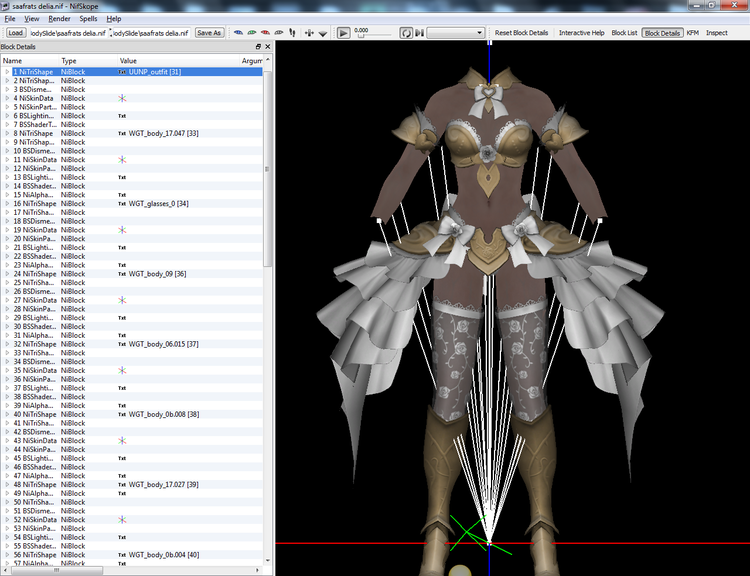This screenshot has width=750, height=576.
Task: Click the Type column header
Action: click(x=88, y=61)
